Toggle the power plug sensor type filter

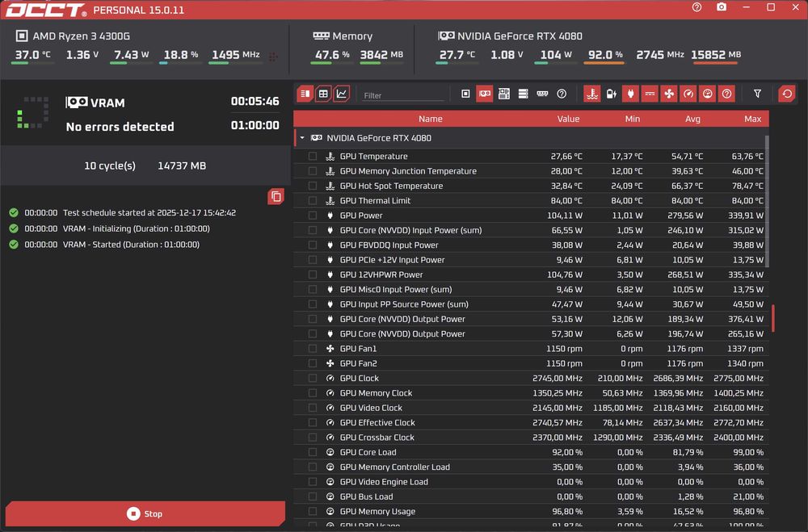pyautogui.click(x=630, y=94)
